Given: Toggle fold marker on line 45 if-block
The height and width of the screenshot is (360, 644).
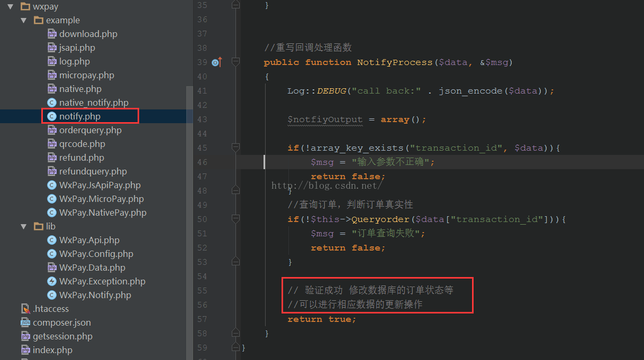Looking at the screenshot, I should [x=236, y=148].
